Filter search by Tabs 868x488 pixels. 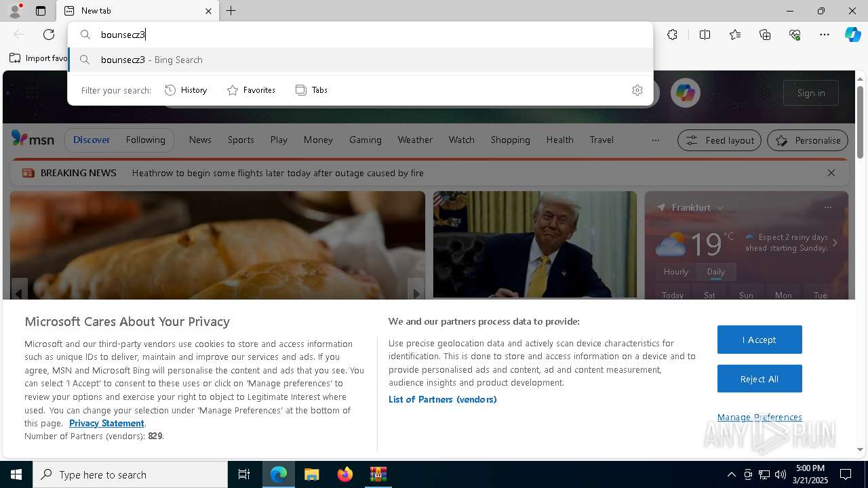(311, 90)
